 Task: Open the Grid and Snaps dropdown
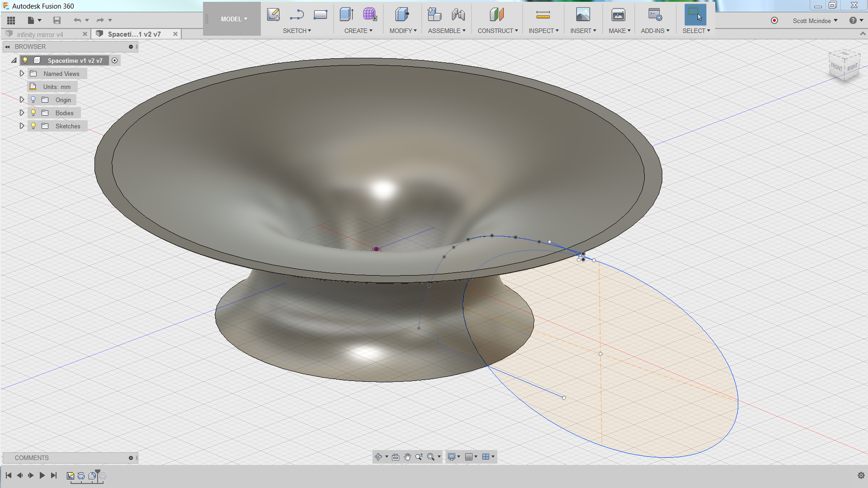click(471, 457)
